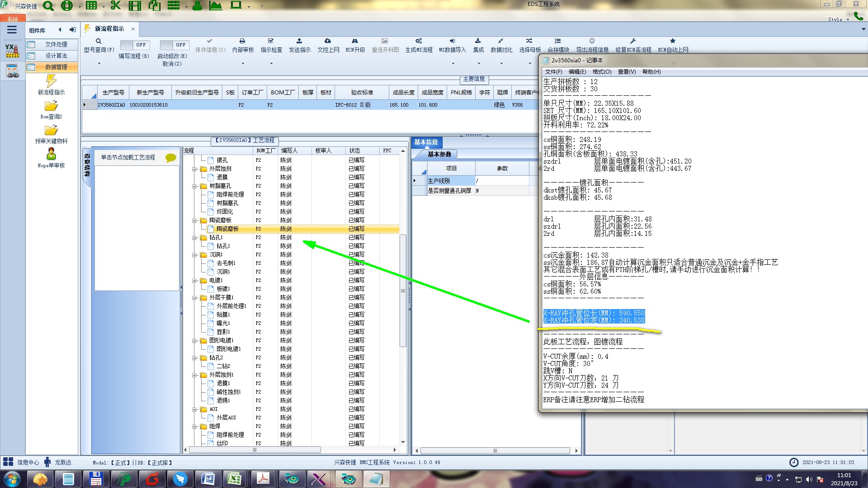Collapse the 电镀1 tree node
The width and height of the screenshot is (868, 488).
[x=194, y=281]
